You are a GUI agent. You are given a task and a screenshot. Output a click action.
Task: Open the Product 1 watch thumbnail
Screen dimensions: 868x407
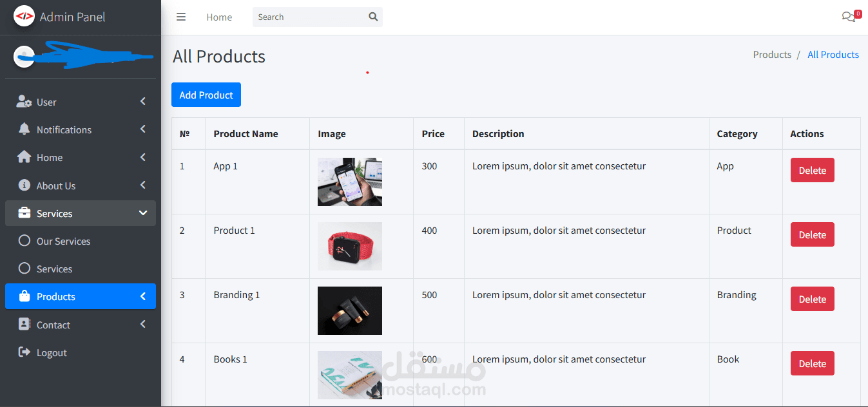click(x=350, y=246)
